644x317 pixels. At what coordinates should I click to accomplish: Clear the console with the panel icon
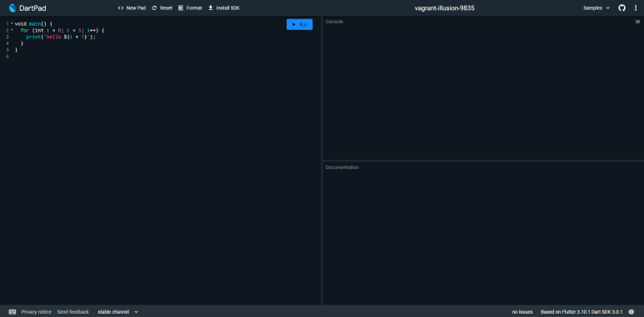click(637, 22)
